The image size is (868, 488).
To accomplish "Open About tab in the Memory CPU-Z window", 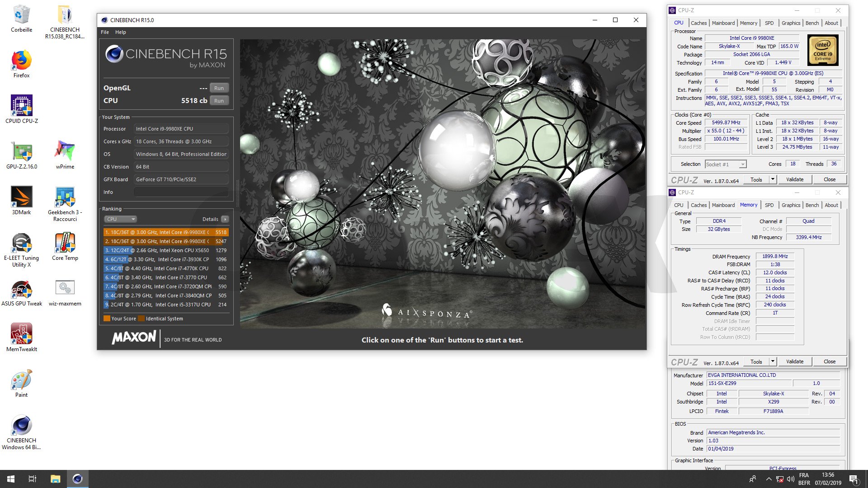I will (x=831, y=205).
